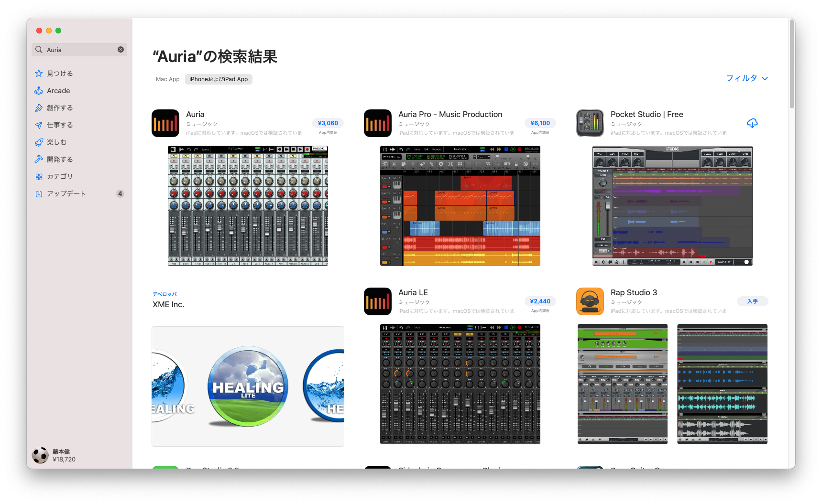Open the Auria LE mixer screenshot
This screenshot has height=504, width=822.
coord(460,384)
